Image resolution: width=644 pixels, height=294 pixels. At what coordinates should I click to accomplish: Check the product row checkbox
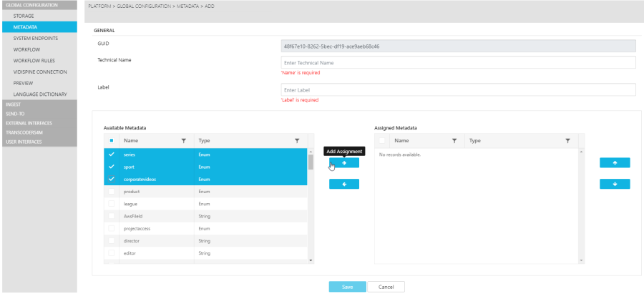pos(111,192)
